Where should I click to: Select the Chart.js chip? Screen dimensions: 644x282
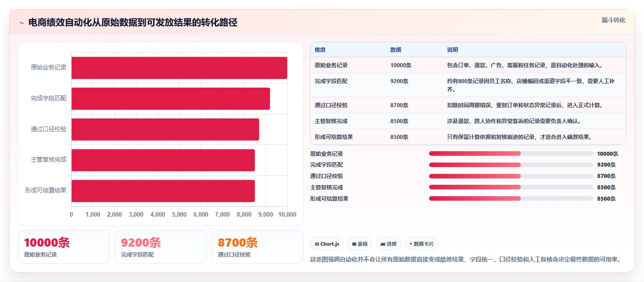327,244
